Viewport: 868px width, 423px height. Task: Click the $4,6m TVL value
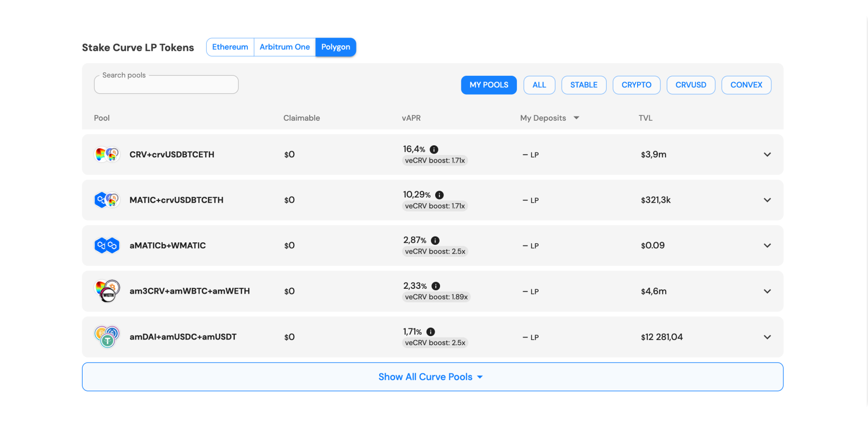(x=654, y=291)
